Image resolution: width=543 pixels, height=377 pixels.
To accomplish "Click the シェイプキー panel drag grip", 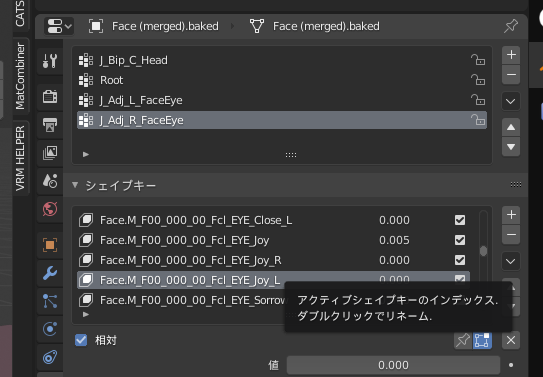I will click(x=516, y=185).
